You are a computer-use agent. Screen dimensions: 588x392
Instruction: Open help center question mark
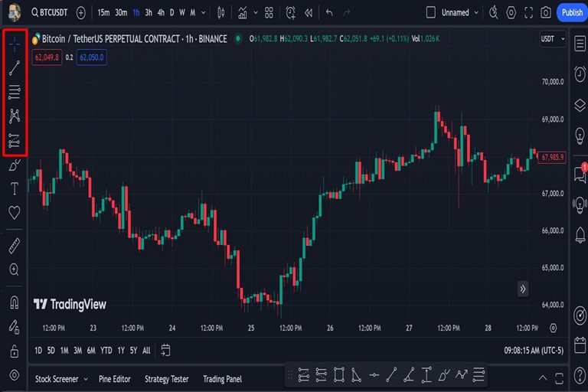[x=580, y=374]
